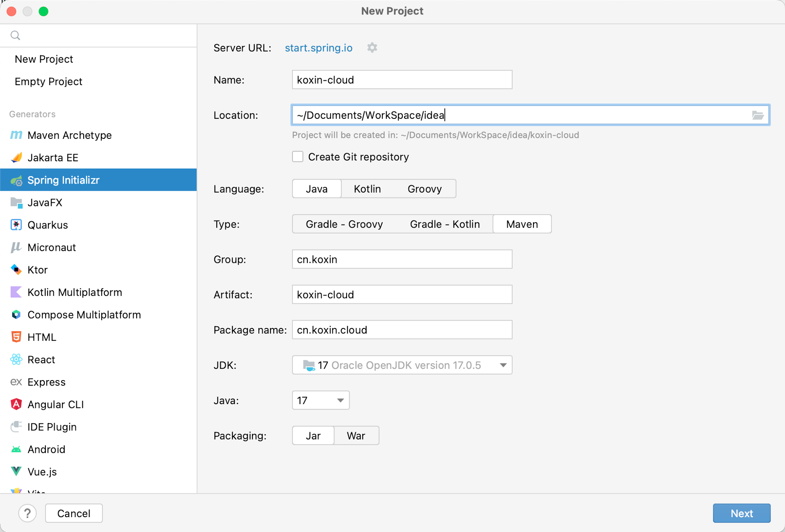The width and height of the screenshot is (785, 532).
Task: Click the Micronaut mu icon
Action: tap(16, 248)
